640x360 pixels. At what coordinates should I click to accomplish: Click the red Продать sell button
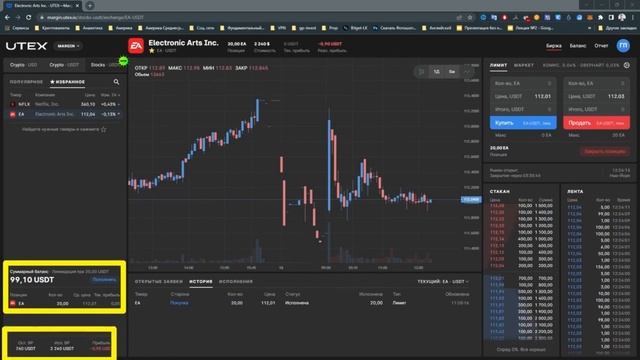pos(596,123)
